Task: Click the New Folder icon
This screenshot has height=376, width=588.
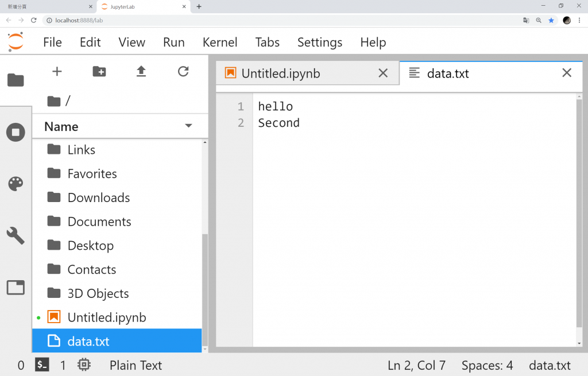Action: [99, 71]
